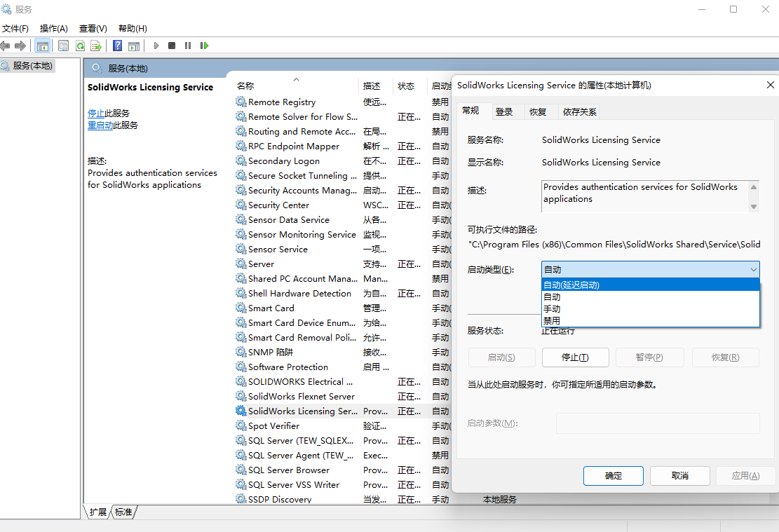779x532 pixels.
Task: Click the 确定 button
Action: [613, 476]
